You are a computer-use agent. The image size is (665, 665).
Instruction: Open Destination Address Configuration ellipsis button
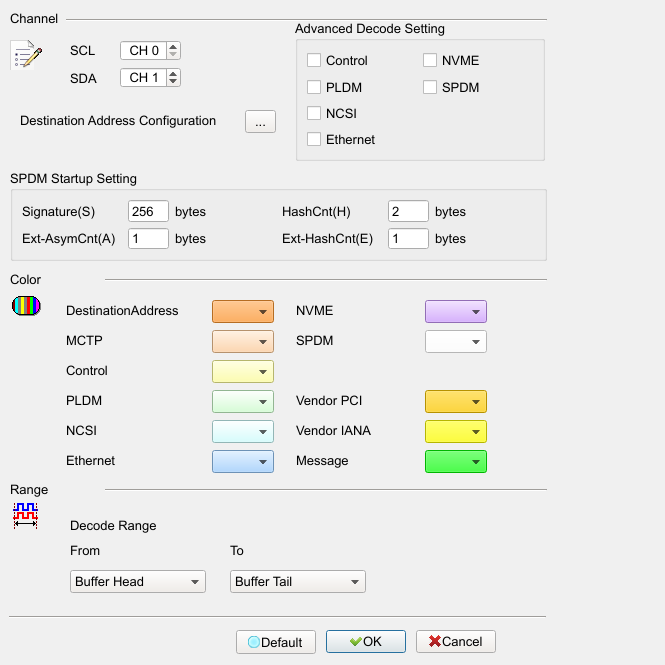tap(260, 122)
